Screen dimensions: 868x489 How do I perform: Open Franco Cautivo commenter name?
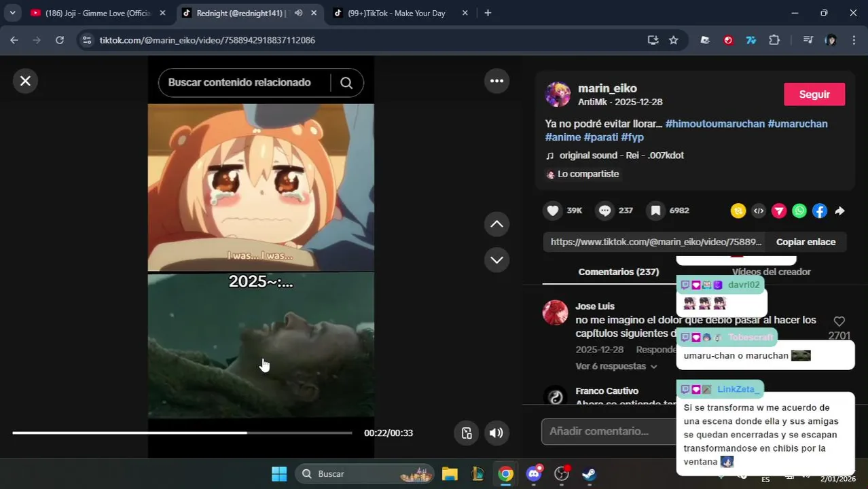tap(607, 391)
